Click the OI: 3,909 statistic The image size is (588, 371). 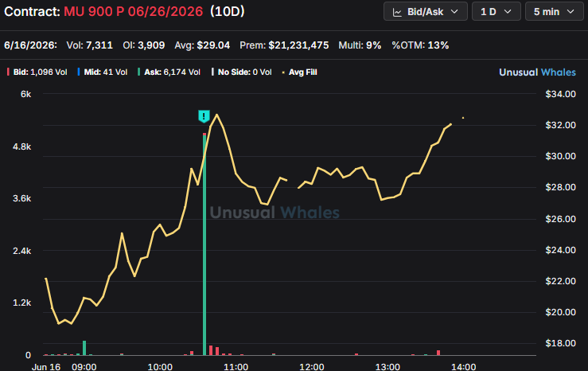pyautogui.click(x=144, y=45)
